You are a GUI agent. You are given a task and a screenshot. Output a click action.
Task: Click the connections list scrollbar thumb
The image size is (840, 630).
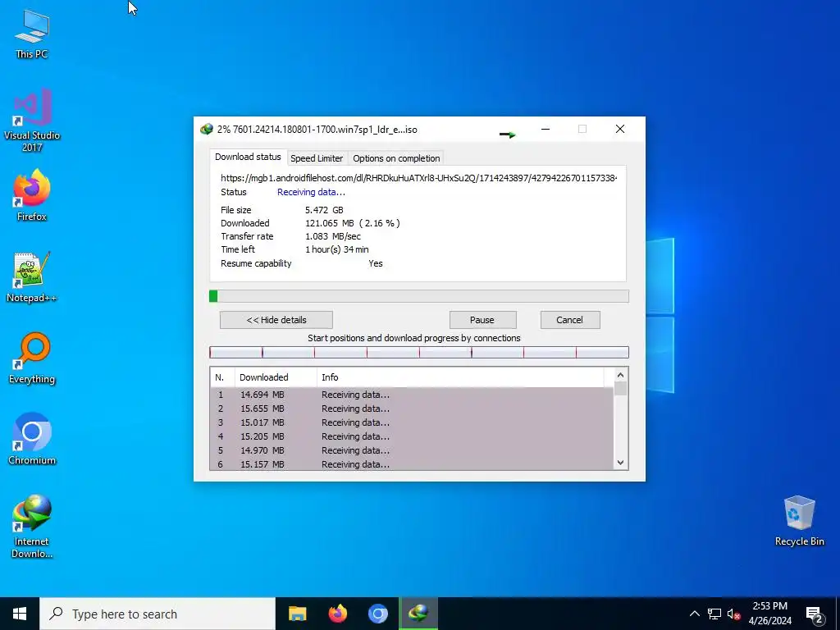(x=620, y=388)
